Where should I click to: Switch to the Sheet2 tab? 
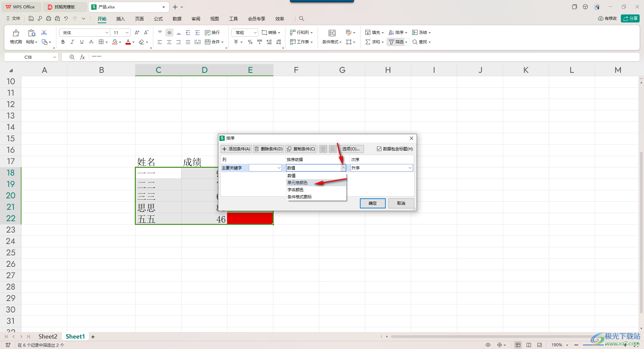tap(48, 336)
